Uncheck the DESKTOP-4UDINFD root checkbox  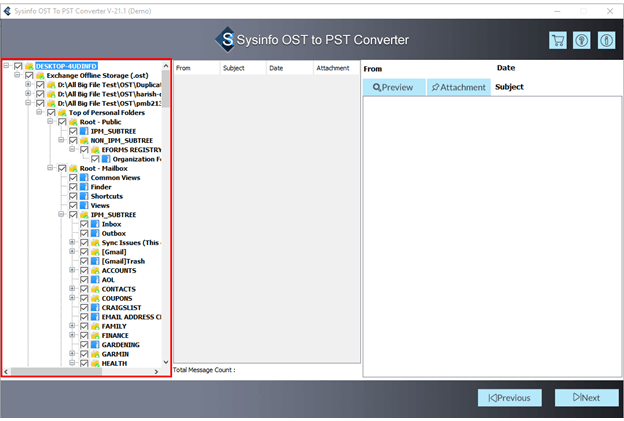(18, 66)
